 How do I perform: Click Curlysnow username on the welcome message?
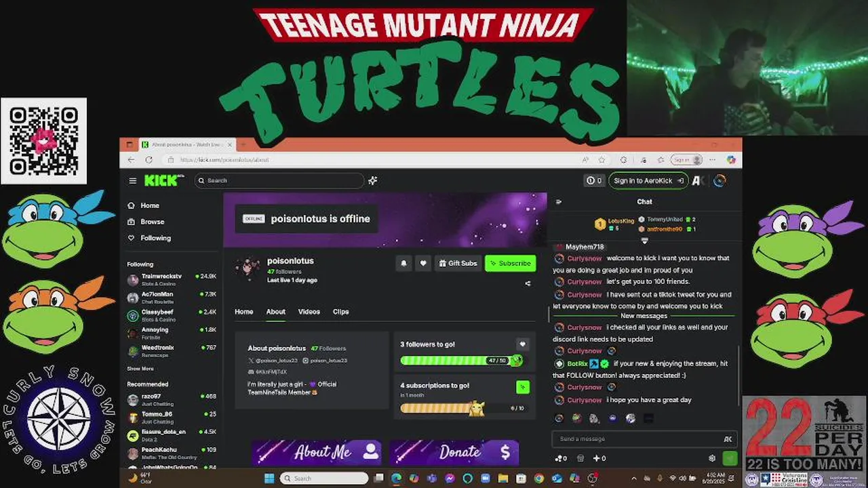tap(584, 258)
